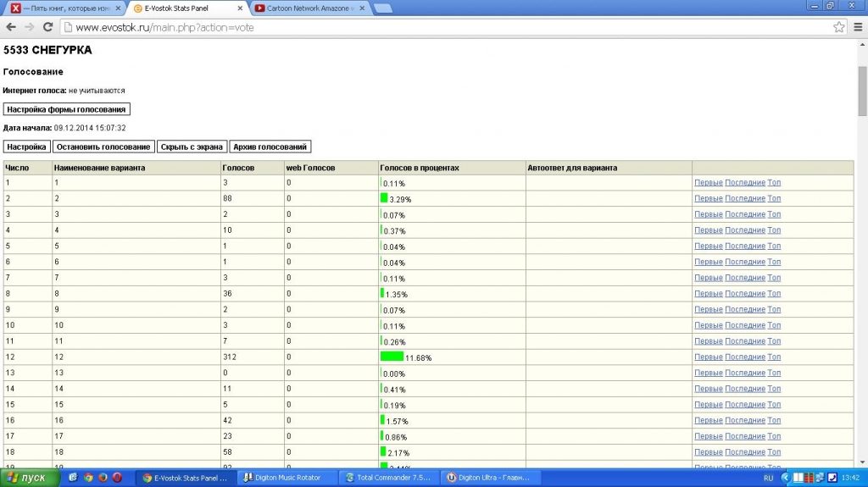Click the Топ link in row 2
This screenshot has height=487, width=868.
pyautogui.click(x=774, y=199)
